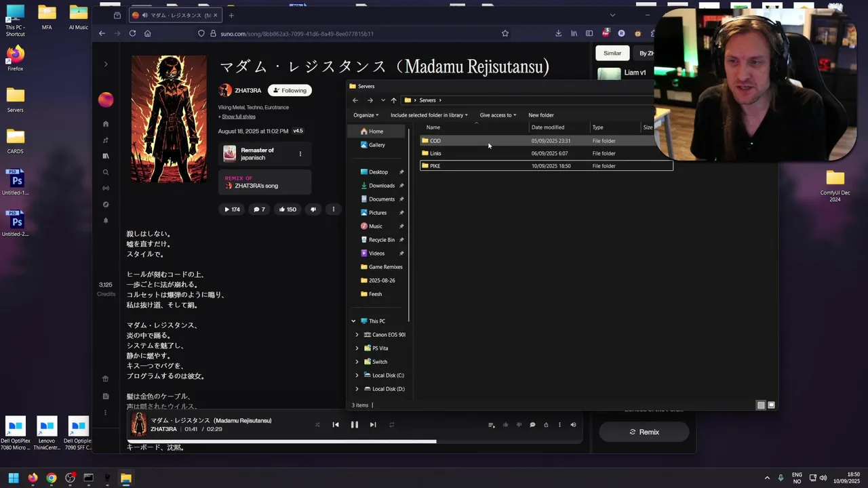The width and height of the screenshot is (868, 488).
Task: Toggle shuffle in the Suno player
Action: (x=317, y=425)
